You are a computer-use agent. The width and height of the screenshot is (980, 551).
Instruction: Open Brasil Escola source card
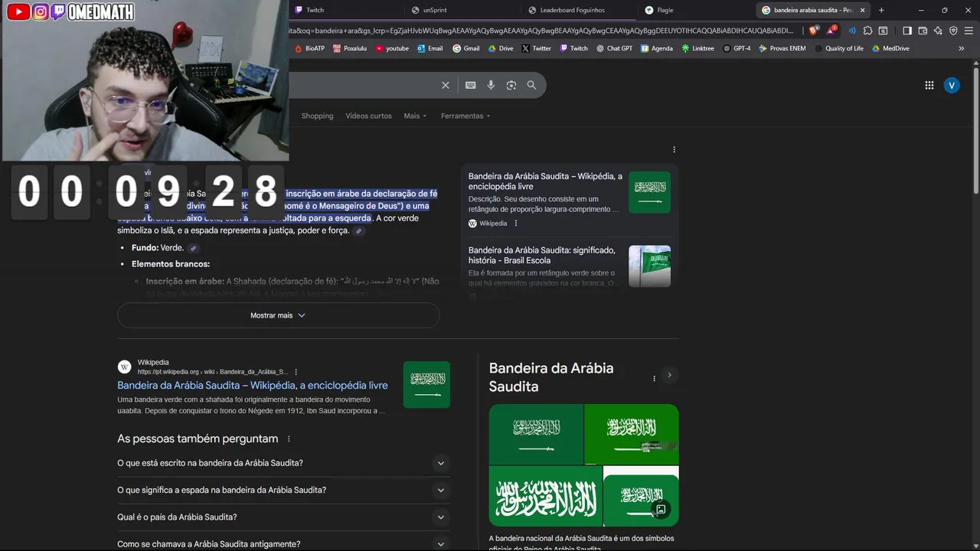(x=570, y=266)
